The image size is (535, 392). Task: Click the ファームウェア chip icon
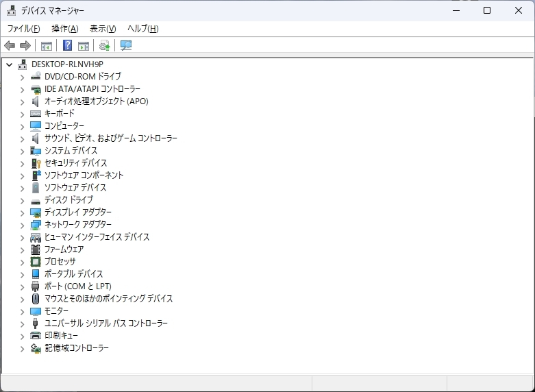tap(36, 249)
